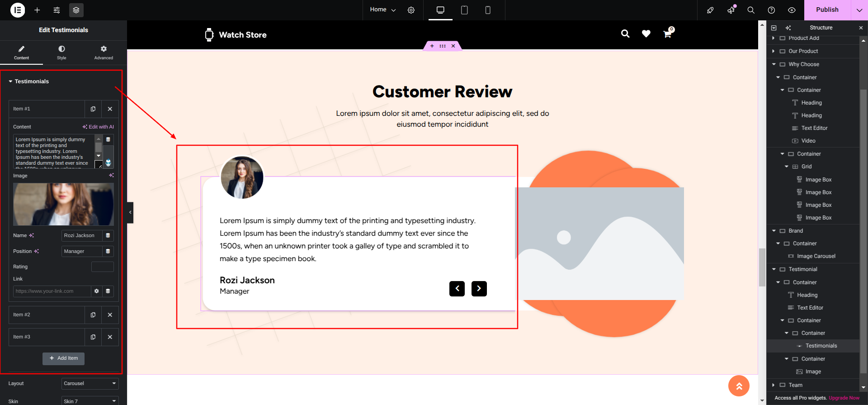Open dynamic tags for Name field
Screen dimensions: 868x405
click(x=108, y=236)
